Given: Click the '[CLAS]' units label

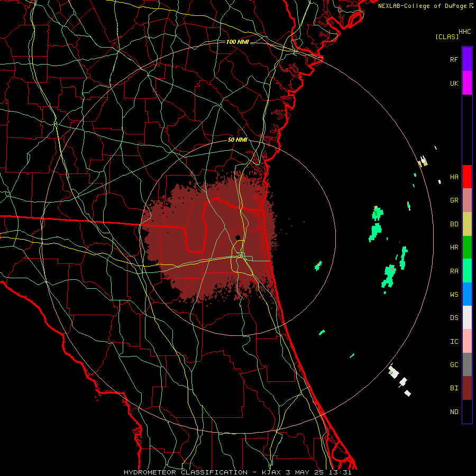Looking at the screenshot, I should click(447, 36).
